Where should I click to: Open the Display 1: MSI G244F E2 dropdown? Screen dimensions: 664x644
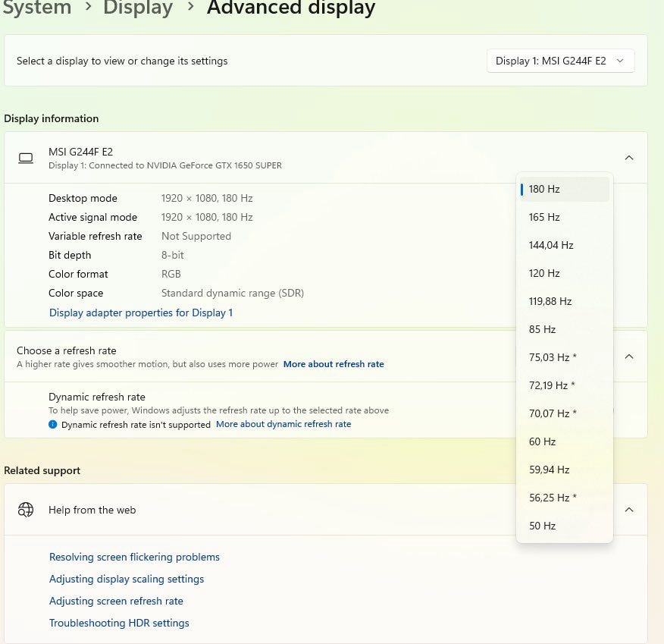click(x=560, y=61)
